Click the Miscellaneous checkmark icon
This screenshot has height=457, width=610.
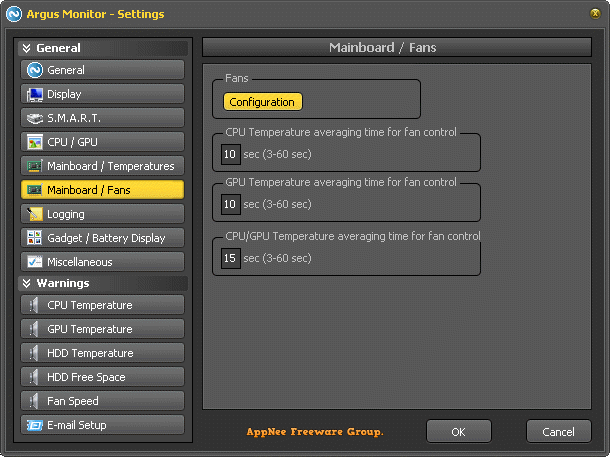(35, 262)
